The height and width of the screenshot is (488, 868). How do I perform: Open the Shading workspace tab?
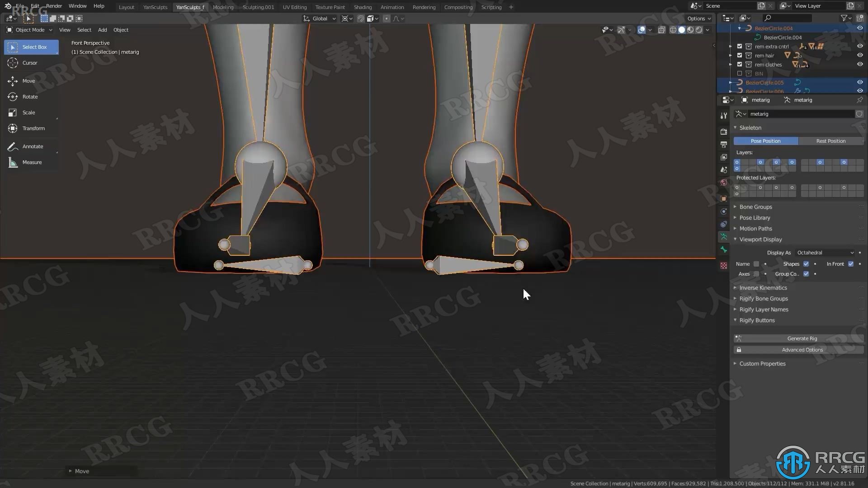[363, 7]
